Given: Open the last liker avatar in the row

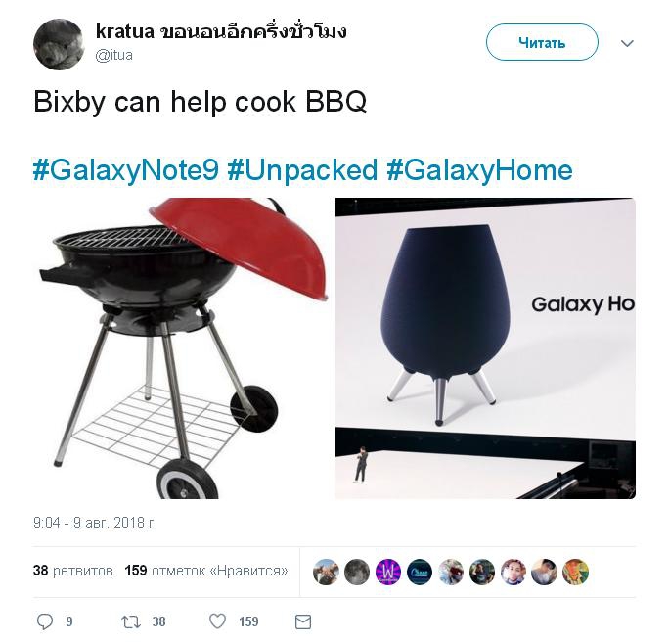Looking at the screenshot, I should pyautogui.click(x=575, y=572).
